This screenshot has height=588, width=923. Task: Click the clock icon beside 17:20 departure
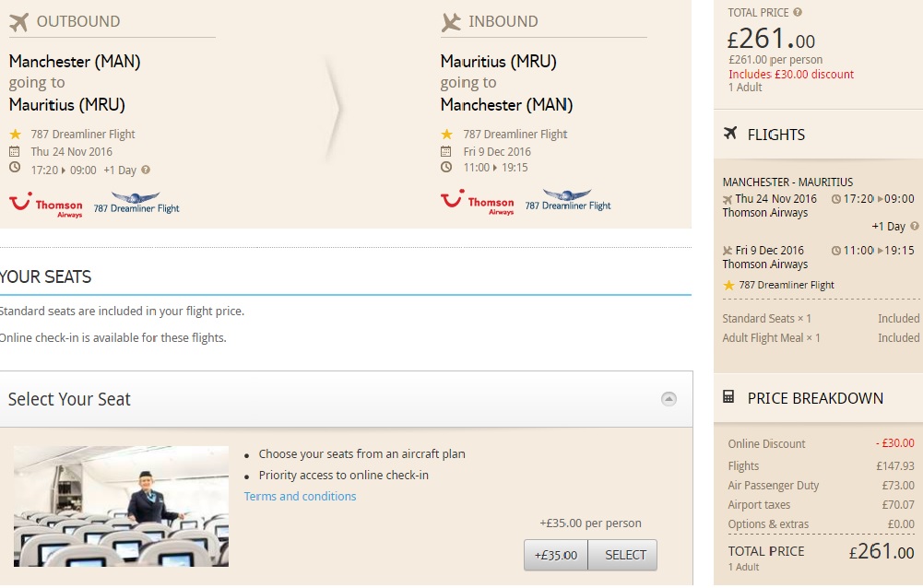[x=15, y=168]
